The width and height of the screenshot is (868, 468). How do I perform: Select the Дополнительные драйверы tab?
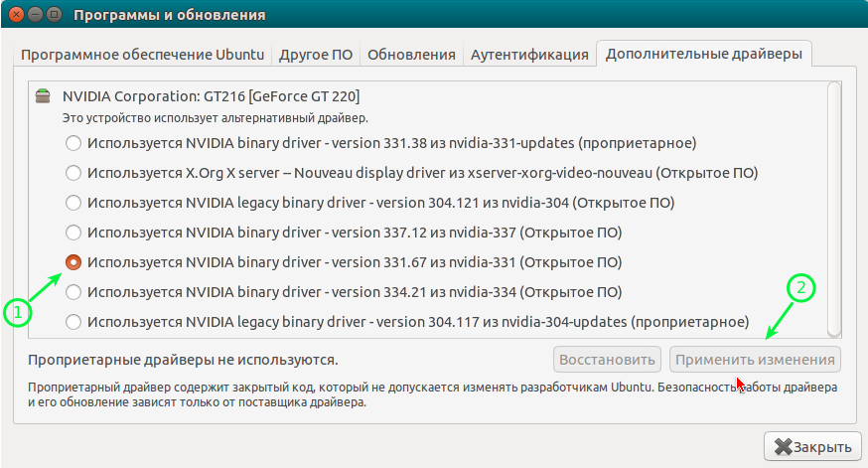pos(703,54)
